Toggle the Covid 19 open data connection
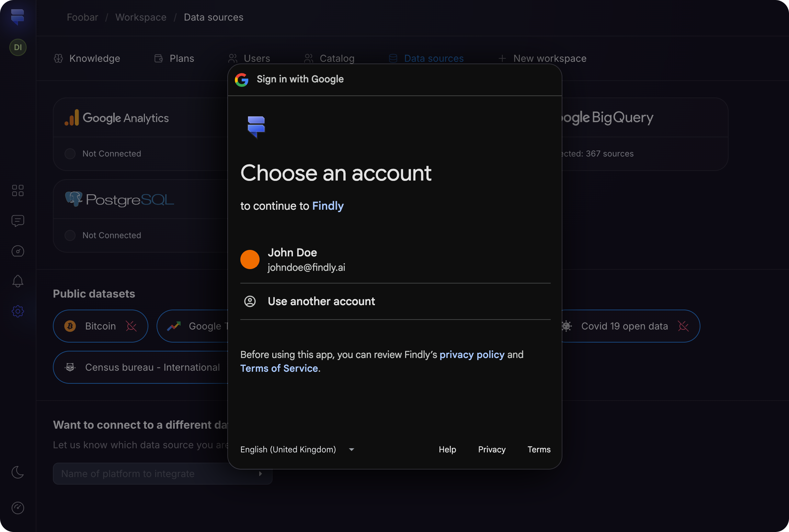The width and height of the screenshot is (789, 532). (x=683, y=326)
